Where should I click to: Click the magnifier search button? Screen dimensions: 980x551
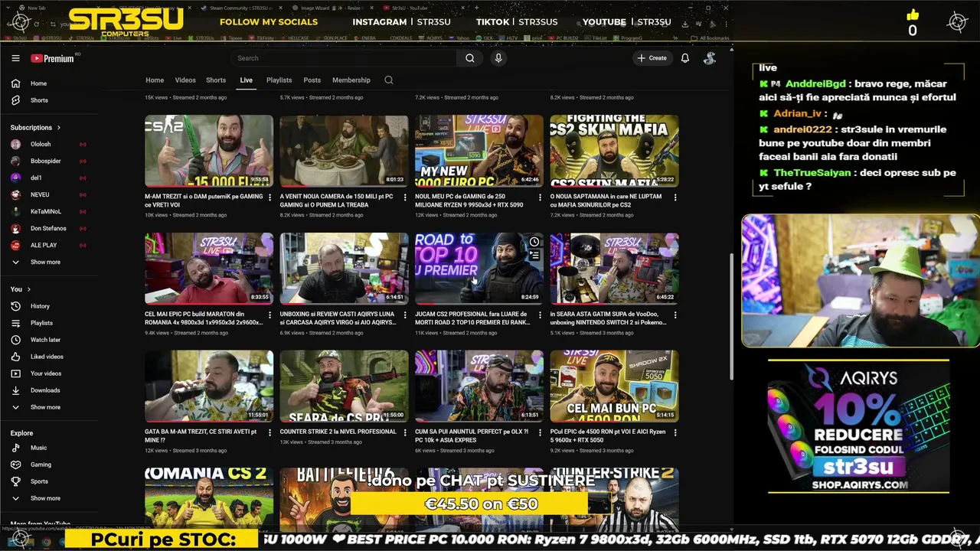pos(469,58)
